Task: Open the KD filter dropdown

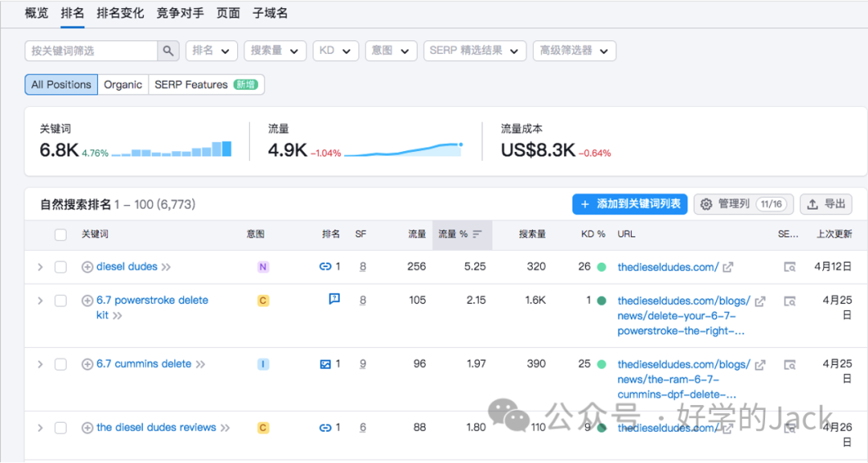Action: click(335, 51)
